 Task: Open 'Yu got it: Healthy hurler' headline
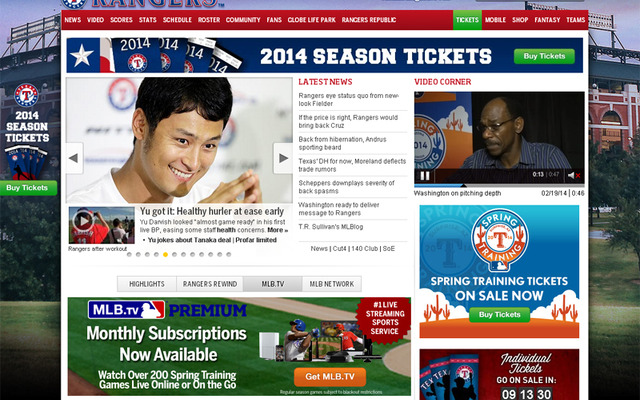click(x=212, y=211)
